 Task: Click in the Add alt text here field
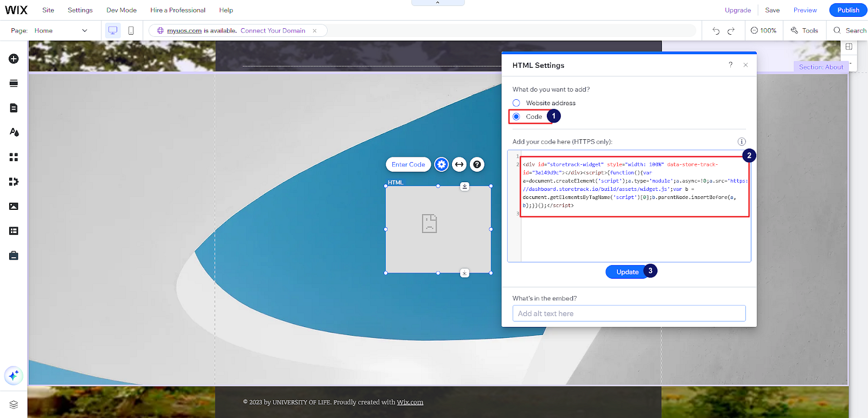(x=629, y=313)
